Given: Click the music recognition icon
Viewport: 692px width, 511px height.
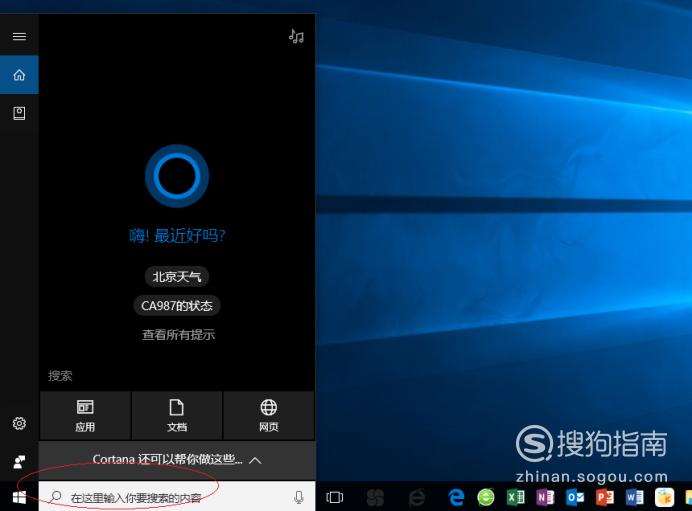Looking at the screenshot, I should point(296,36).
